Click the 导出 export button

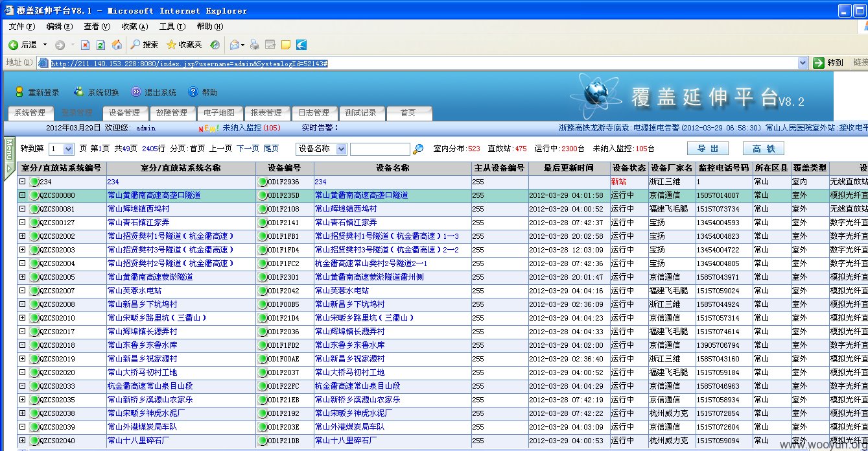pyautogui.click(x=708, y=149)
